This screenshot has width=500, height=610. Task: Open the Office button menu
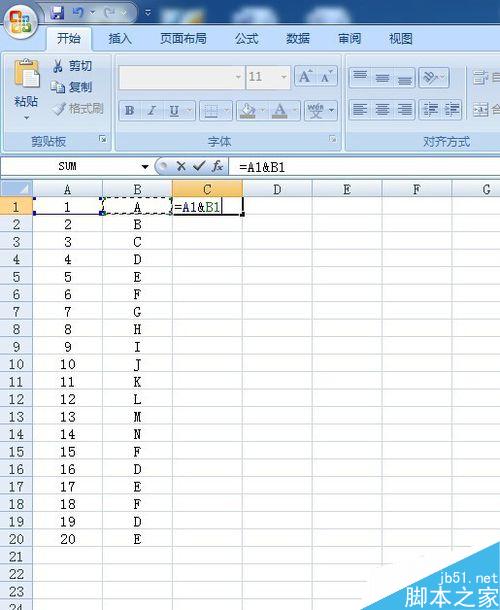point(21,21)
